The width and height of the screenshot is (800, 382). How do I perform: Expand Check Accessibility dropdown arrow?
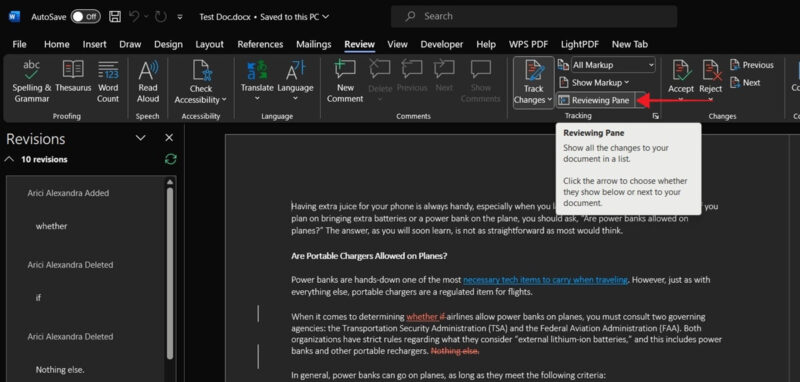coord(224,100)
